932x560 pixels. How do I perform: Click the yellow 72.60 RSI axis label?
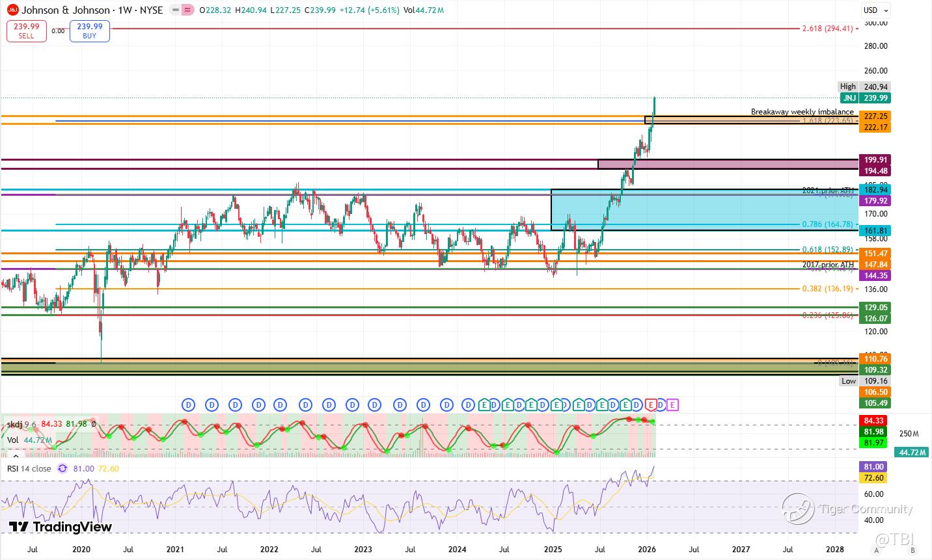(875, 478)
